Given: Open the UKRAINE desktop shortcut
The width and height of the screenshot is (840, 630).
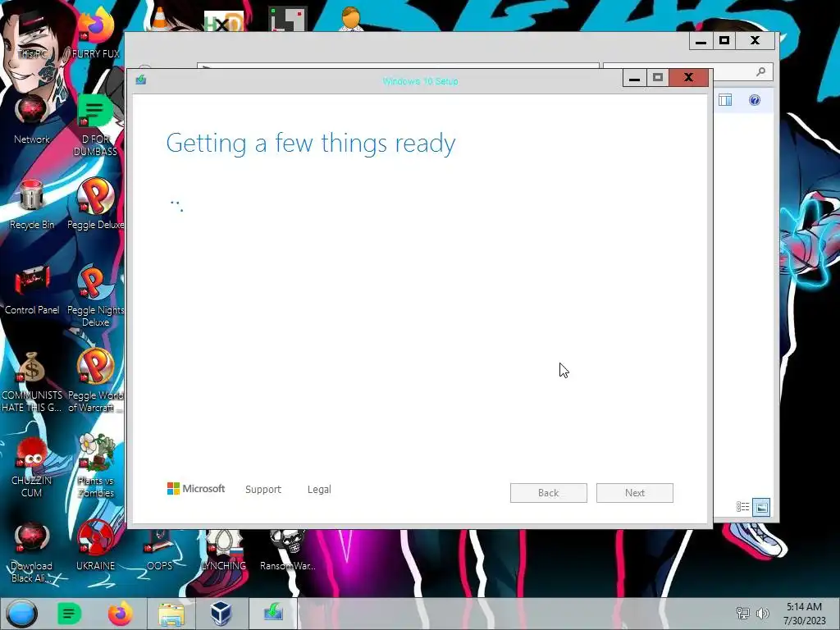Looking at the screenshot, I should click(95, 546).
